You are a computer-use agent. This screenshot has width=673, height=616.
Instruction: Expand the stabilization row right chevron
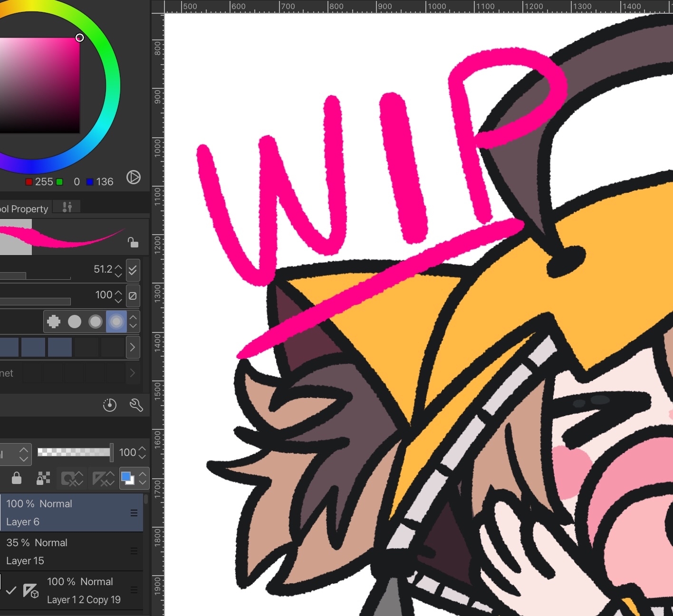tap(133, 347)
